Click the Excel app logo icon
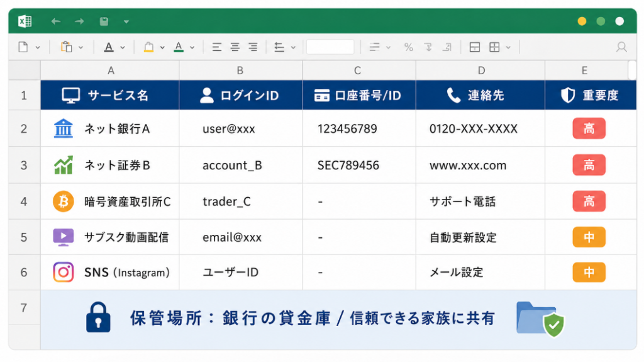644x362 pixels. (x=25, y=21)
